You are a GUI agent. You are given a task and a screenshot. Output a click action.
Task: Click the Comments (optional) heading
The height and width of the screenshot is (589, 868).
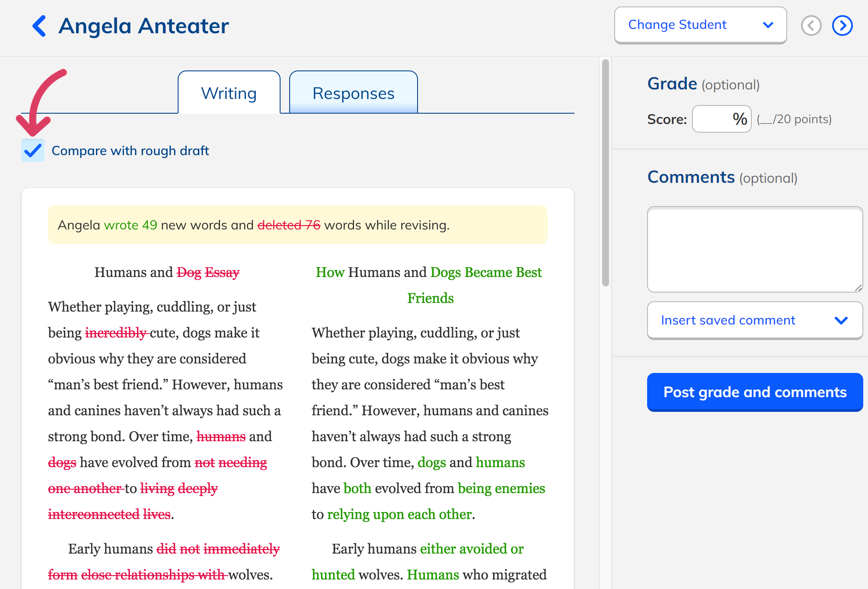tap(722, 177)
